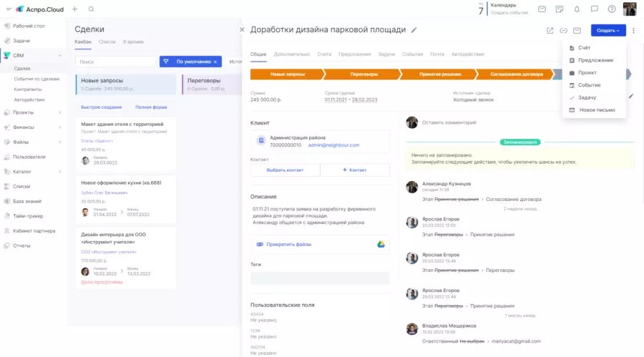Open Задачи in sidebar

[21, 41]
